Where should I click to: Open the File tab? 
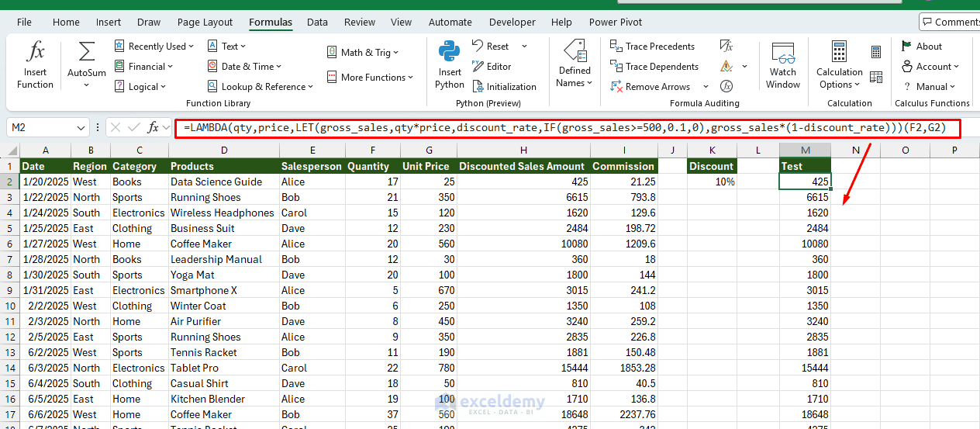pyautogui.click(x=24, y=22)
